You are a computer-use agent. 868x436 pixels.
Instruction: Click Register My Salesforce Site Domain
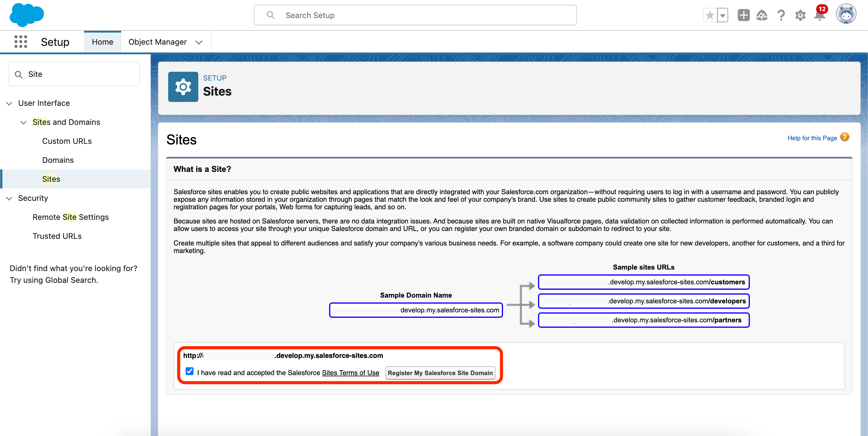click(440, 373)
